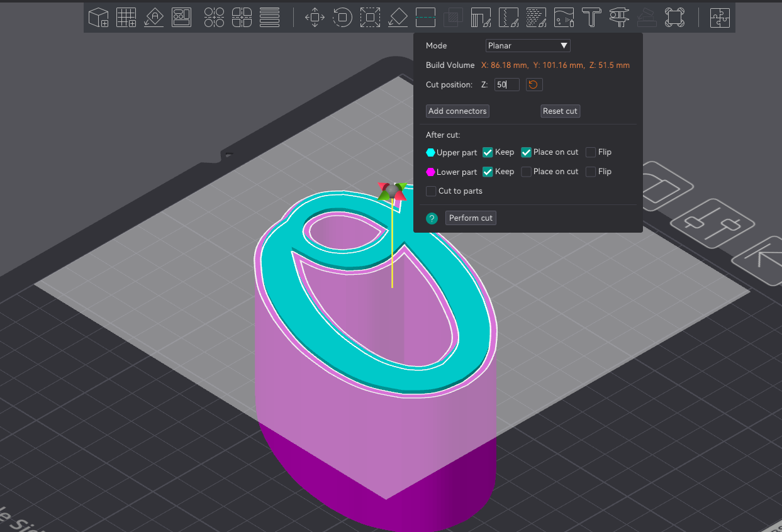Image resolution: width=782 pixels, height=532 pixels.
Task: Focus the Z cut position input field
Action: coord(506,84)
